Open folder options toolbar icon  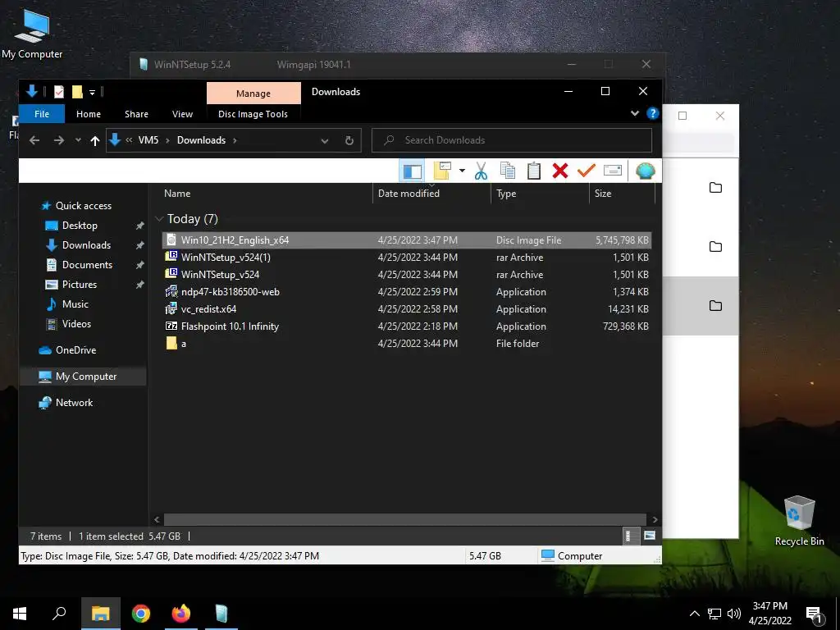[x=442, y=171]
